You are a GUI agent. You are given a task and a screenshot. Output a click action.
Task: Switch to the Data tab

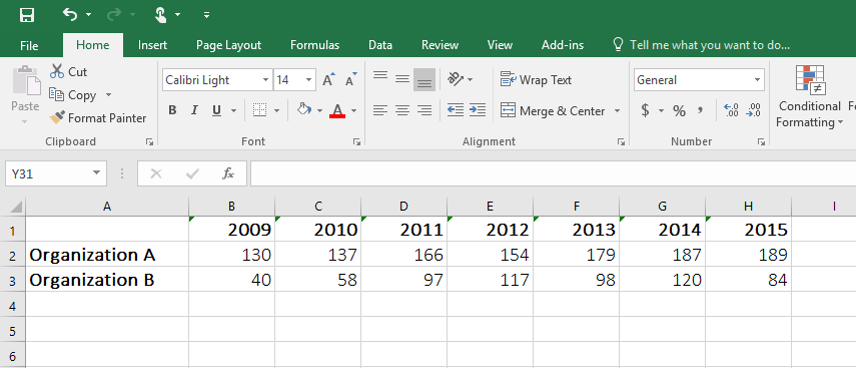380,45
